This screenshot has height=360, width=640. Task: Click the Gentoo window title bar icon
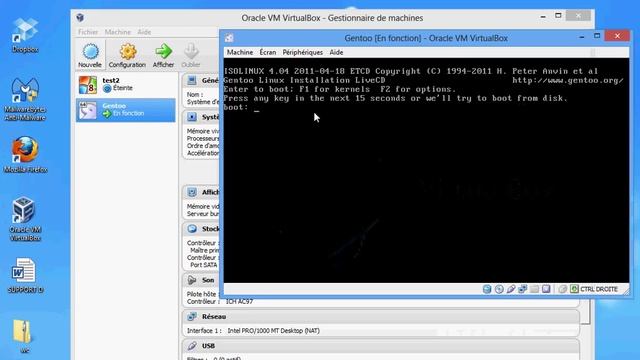click(x=229, y=38)
